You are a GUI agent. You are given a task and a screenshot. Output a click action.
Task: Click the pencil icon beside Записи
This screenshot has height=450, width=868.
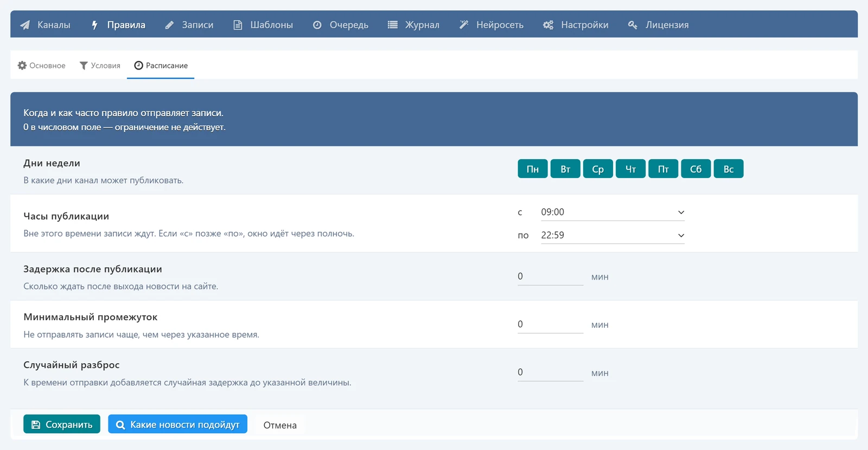(169, 25)
